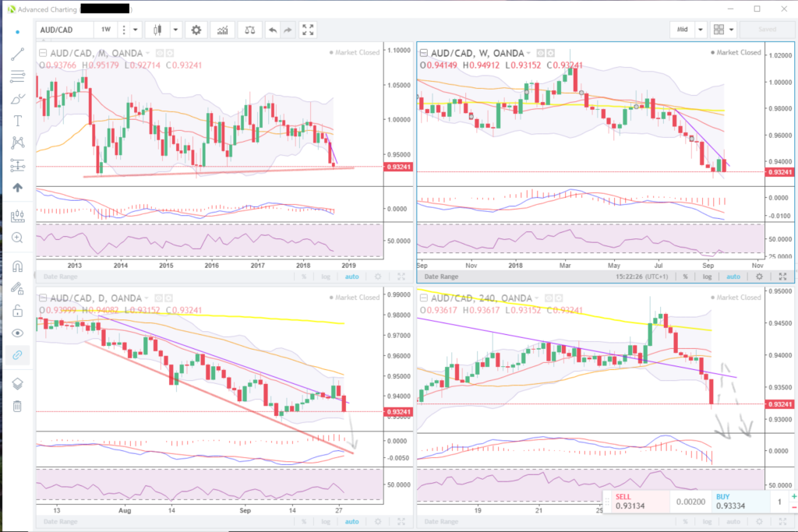Enter fullscreen mode from top toolbar
The image size is (798, 532).
[x=308, y=30]
